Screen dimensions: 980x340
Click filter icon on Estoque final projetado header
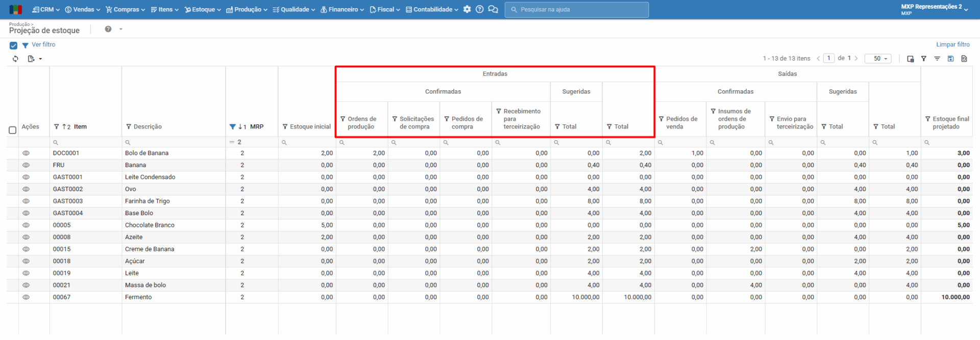[x=928, y=119]
